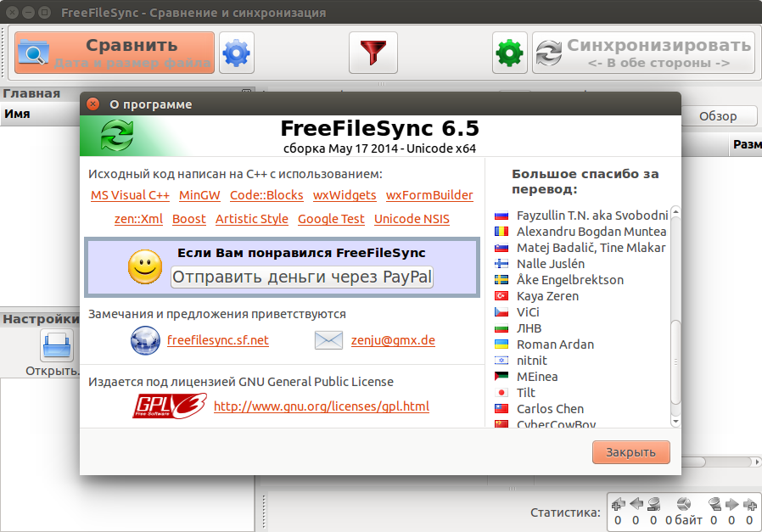This screenshot has width=762, height=532.
Task: Close the О программе dialog via red X
Action: coord(92,104)
